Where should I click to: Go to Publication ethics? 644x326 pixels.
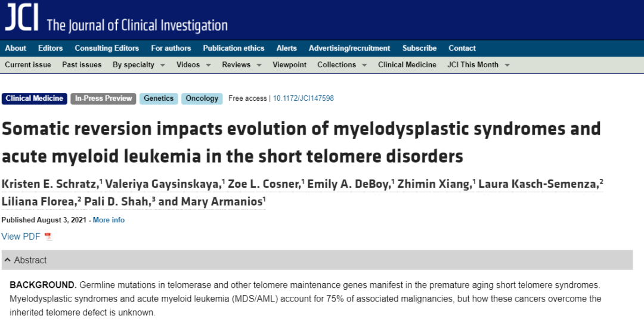coord(234,48)
